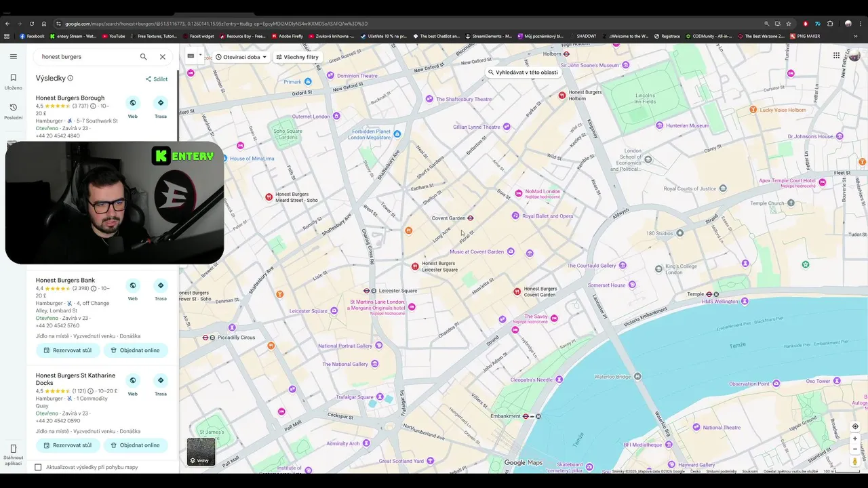Click the info icon beside Výsledky
Image resolution: width=868 pixels, height=488 pixels.
[71, 79]
